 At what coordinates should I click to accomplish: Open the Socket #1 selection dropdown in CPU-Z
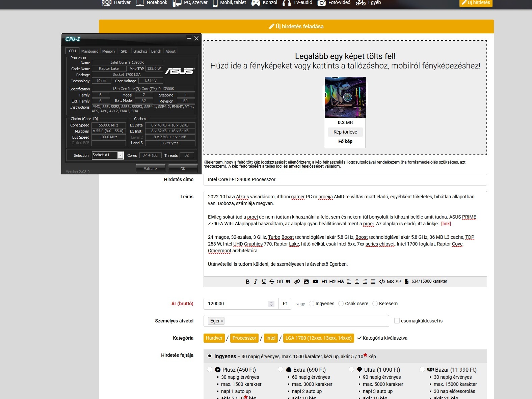click(108, 155)
